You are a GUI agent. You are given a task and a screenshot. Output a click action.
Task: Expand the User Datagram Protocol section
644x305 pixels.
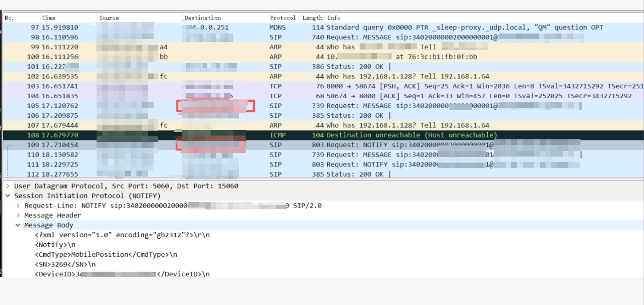[x=8, y=186]
